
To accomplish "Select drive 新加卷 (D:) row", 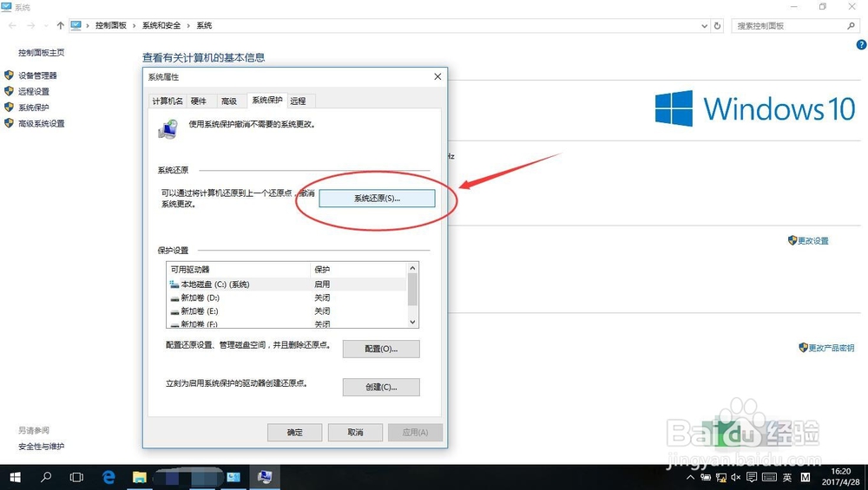I will (x=286, y=297).
